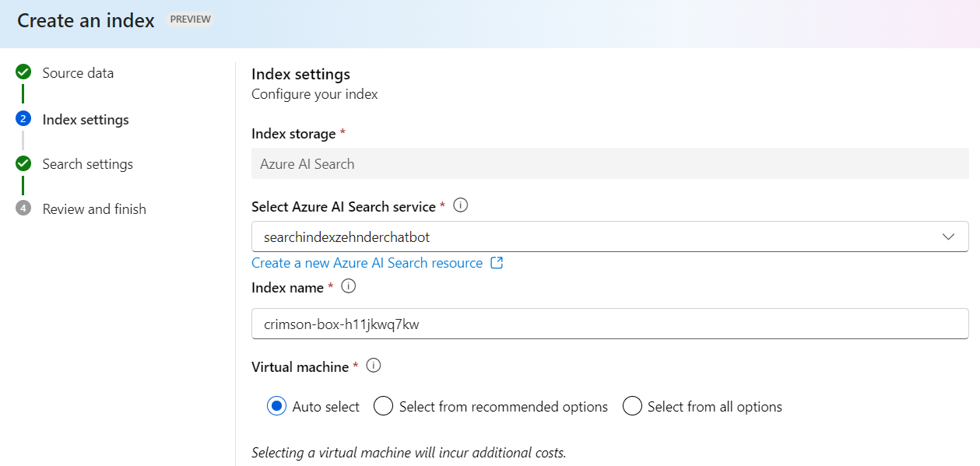Show info for Select Azure AI Search service
The image size is (980, 466).
[x=461, y=205]
